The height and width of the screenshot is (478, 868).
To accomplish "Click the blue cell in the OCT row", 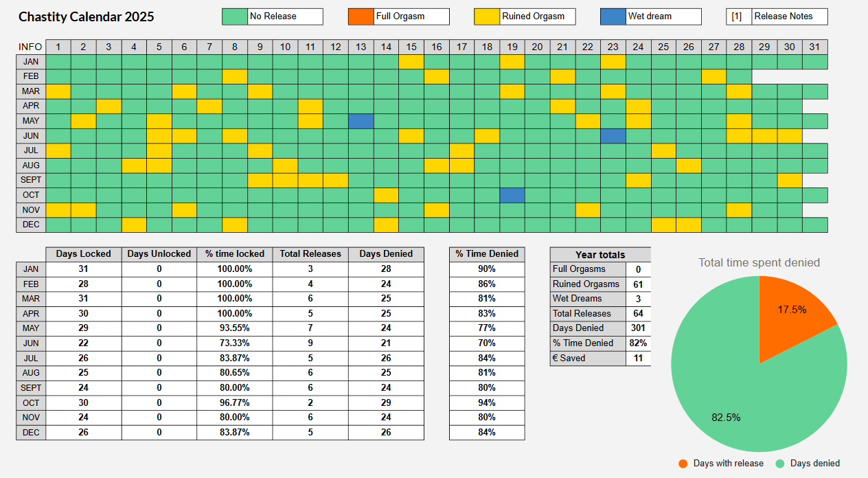I will point(512,195).
